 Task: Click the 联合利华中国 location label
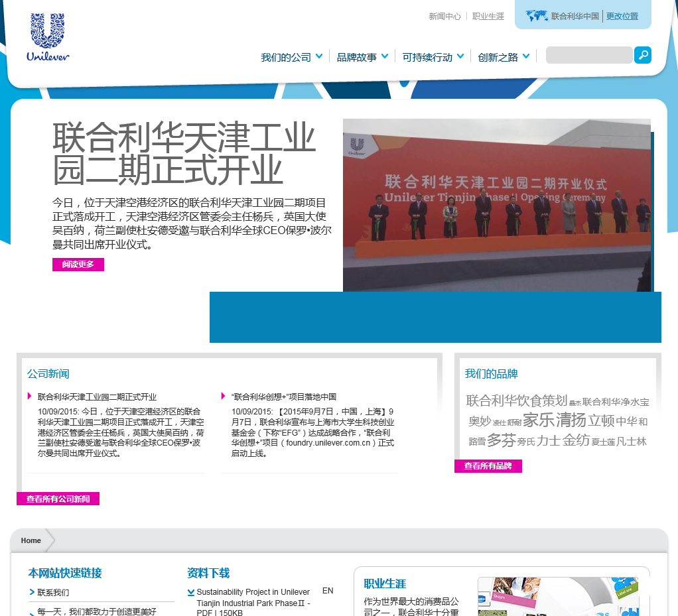[x=575, y=17]
